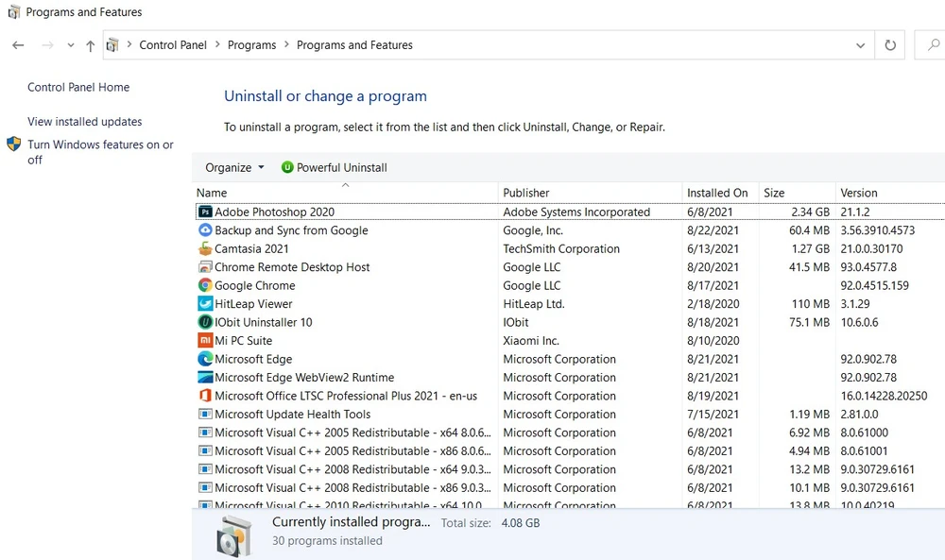Select the Camtasia 2021 icon

click(x=205, y=248)
